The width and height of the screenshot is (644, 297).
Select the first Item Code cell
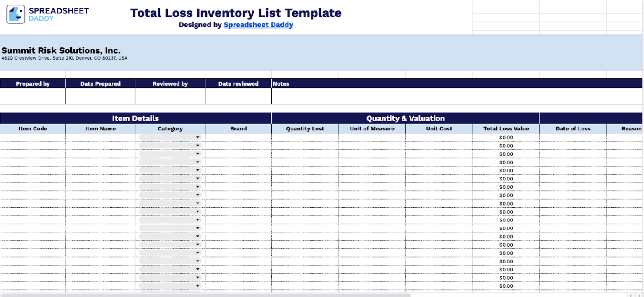coord(33,137)
